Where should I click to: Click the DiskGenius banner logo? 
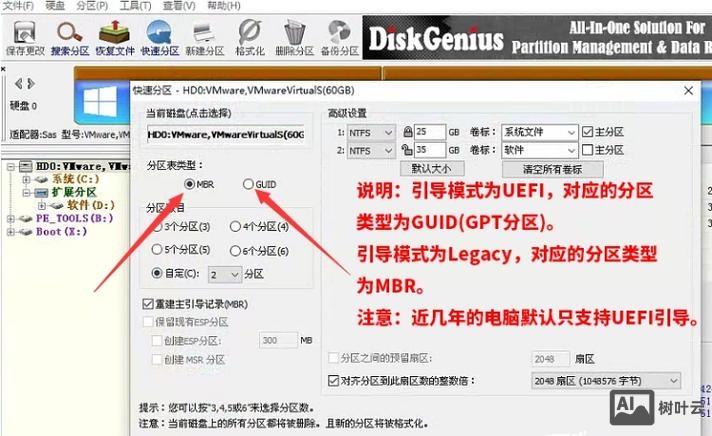[x=435, y=38]
